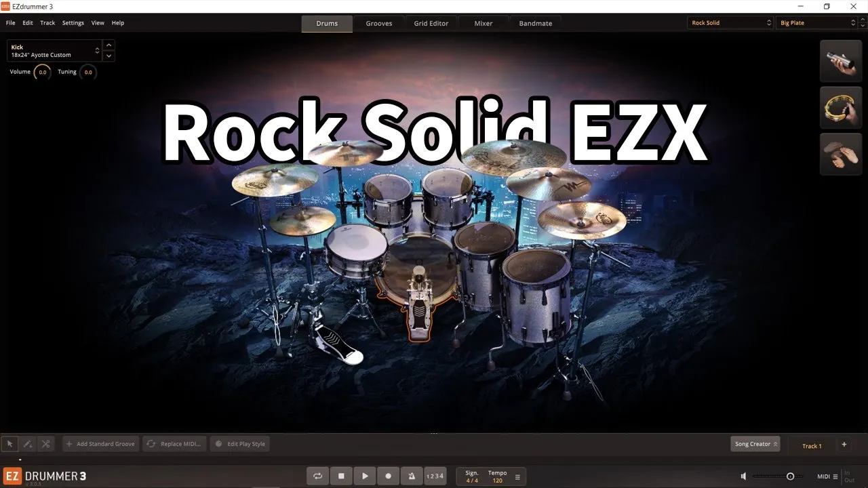This screenshot has height=488, width=868.
Task: Click the tempo value 120
Action: 497,481
